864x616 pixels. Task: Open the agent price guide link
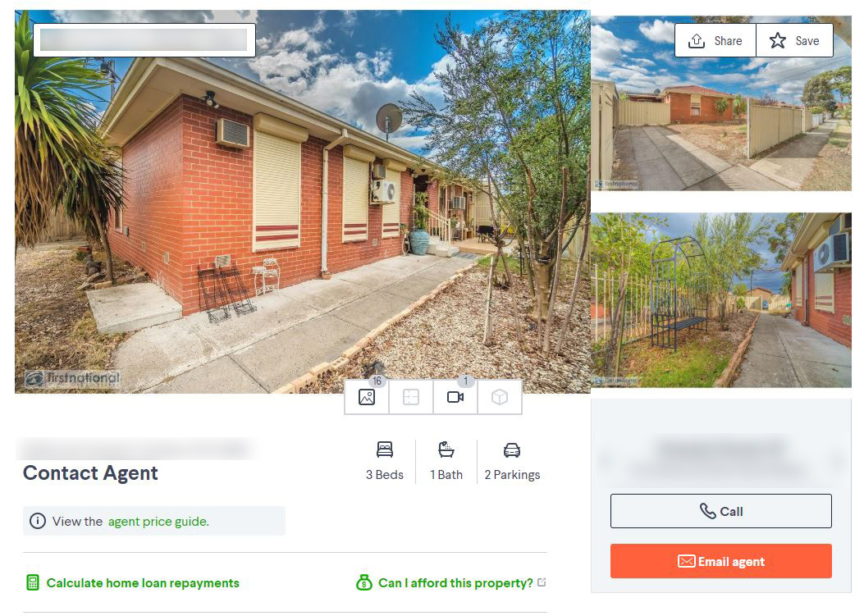pos(158,521)
